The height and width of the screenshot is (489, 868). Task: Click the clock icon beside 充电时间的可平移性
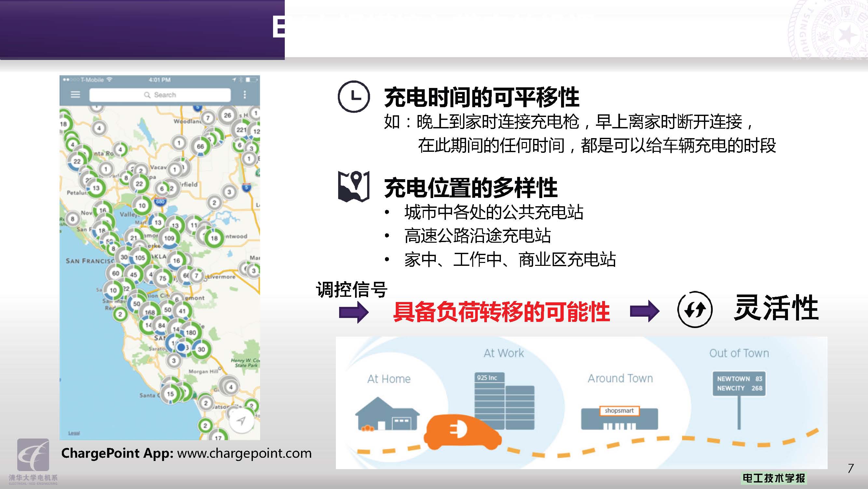[x=353, y=96]
